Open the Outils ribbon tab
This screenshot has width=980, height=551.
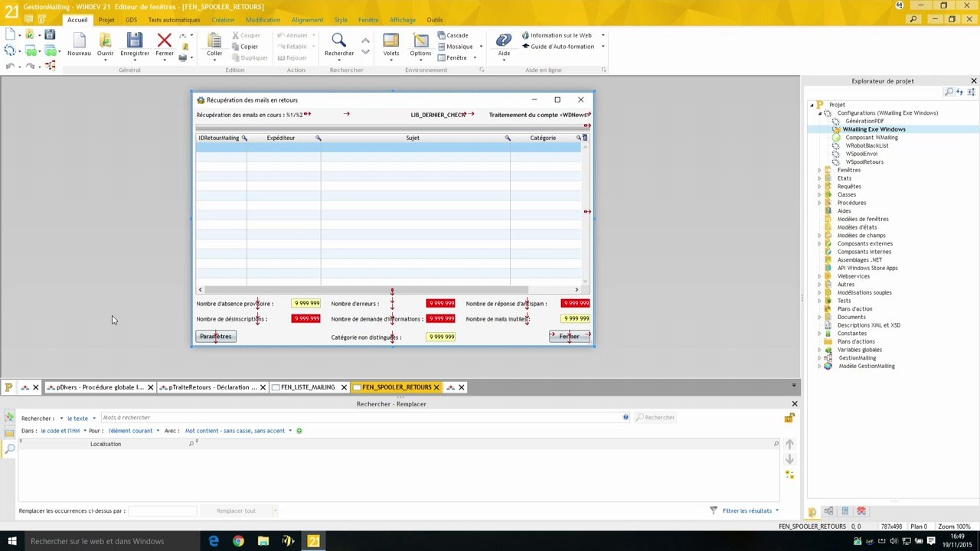click(435, 20)
